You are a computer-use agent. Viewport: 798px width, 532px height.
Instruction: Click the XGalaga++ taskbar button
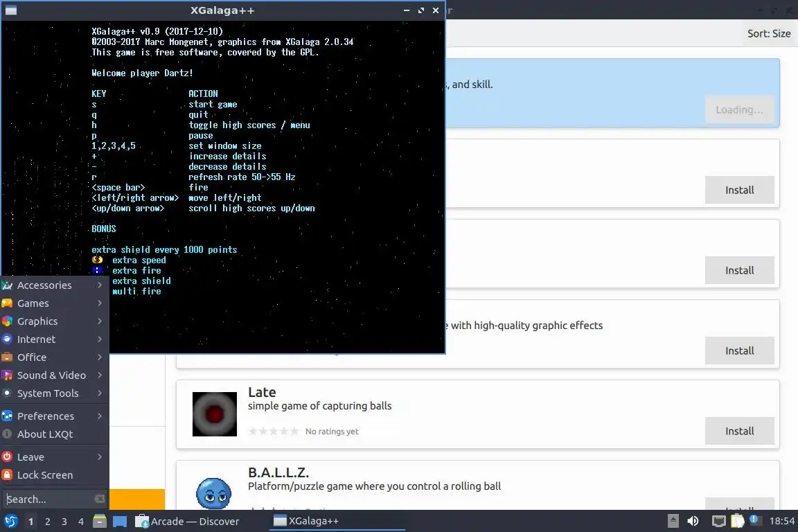(337, 522)
